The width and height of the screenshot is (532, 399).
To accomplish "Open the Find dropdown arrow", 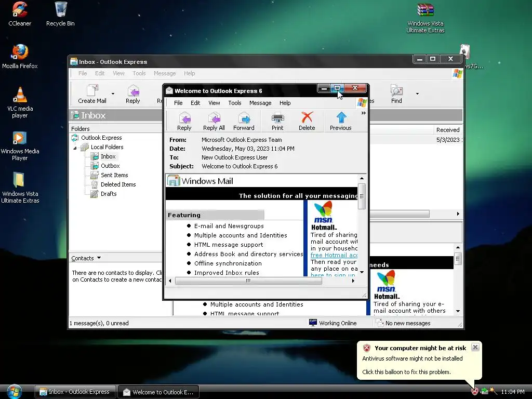I will 417,94.
